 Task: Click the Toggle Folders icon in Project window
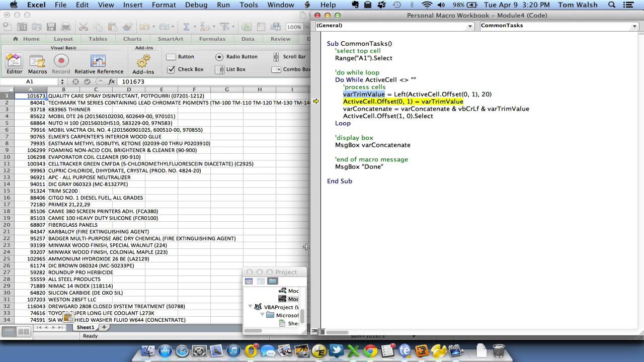coord(272,282)
